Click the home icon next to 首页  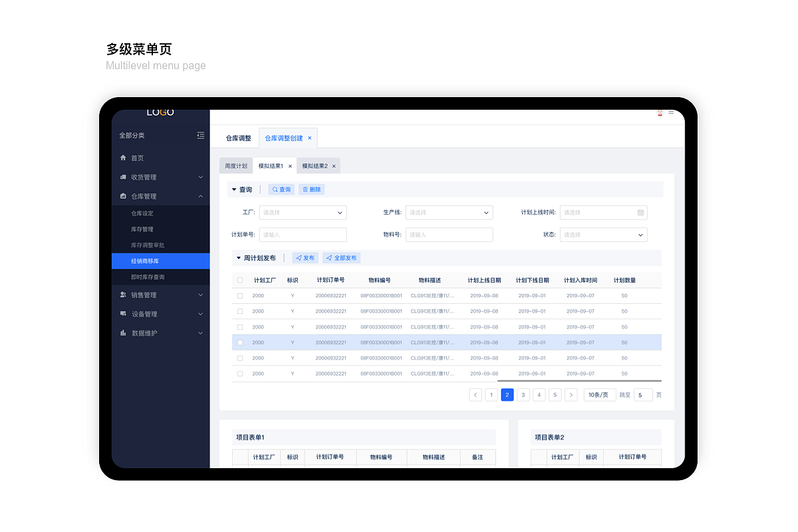click(123, 158)
